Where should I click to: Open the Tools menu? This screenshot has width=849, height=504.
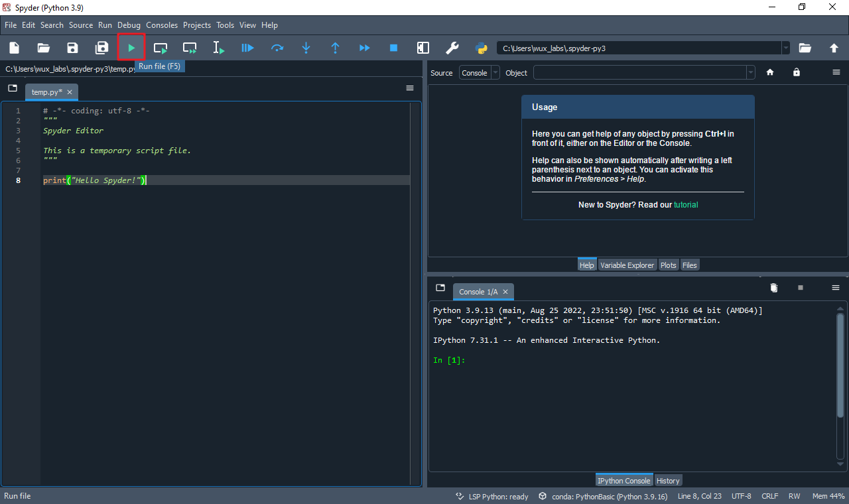(x=226, y=25)
